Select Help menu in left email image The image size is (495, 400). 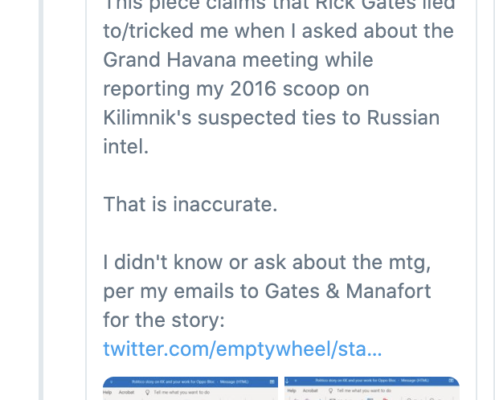tap(107, 392)
